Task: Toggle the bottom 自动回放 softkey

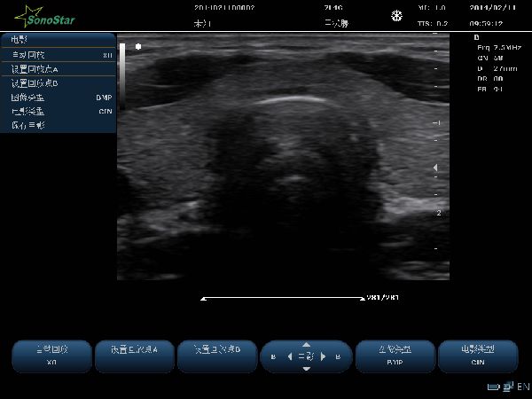Action: 51,356
